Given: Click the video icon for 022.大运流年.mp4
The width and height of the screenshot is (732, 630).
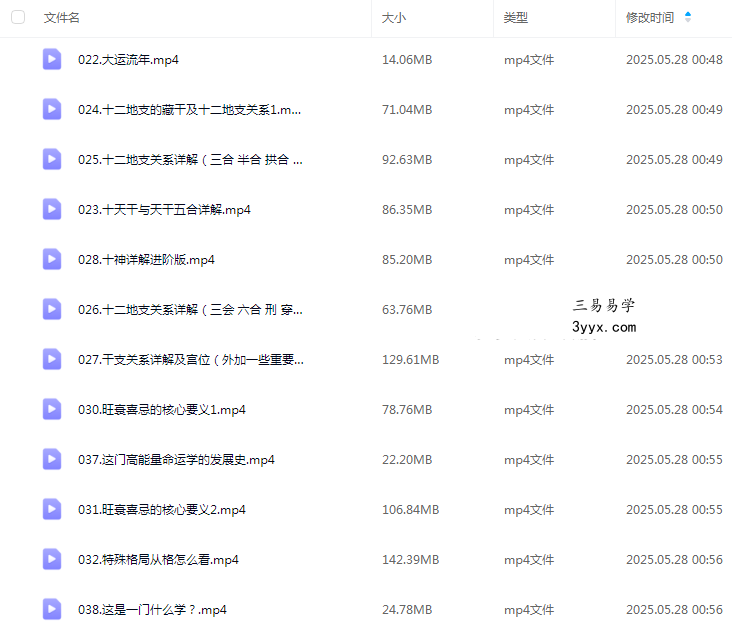Looking at the screenshot, I should click(x=52, y=59).
